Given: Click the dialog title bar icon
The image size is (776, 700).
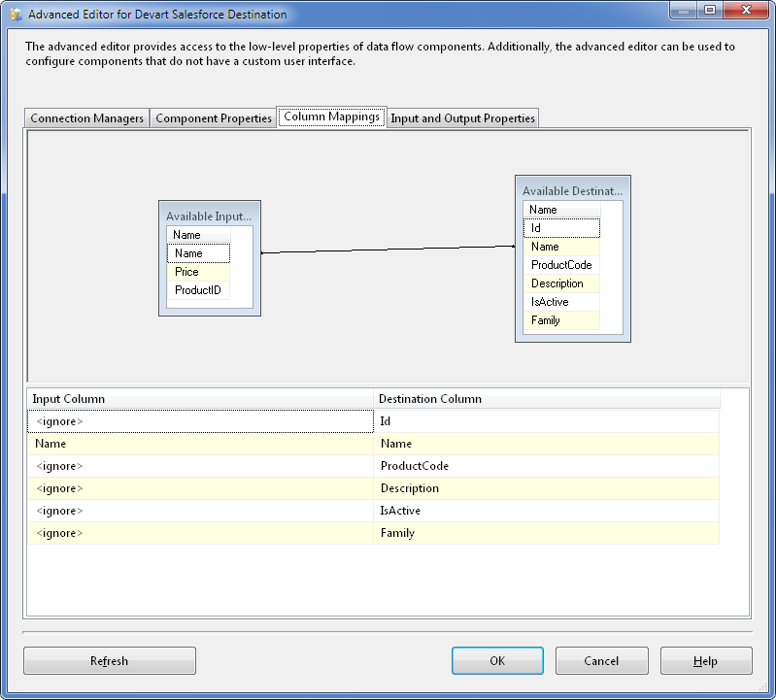Looking at the screenshot, I should (x=16, y=15).
